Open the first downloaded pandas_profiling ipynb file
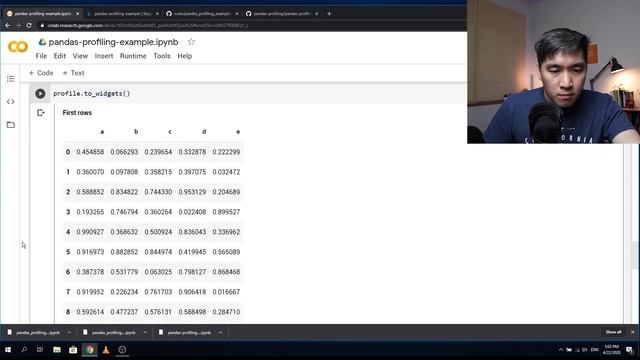 click(34, 333)
